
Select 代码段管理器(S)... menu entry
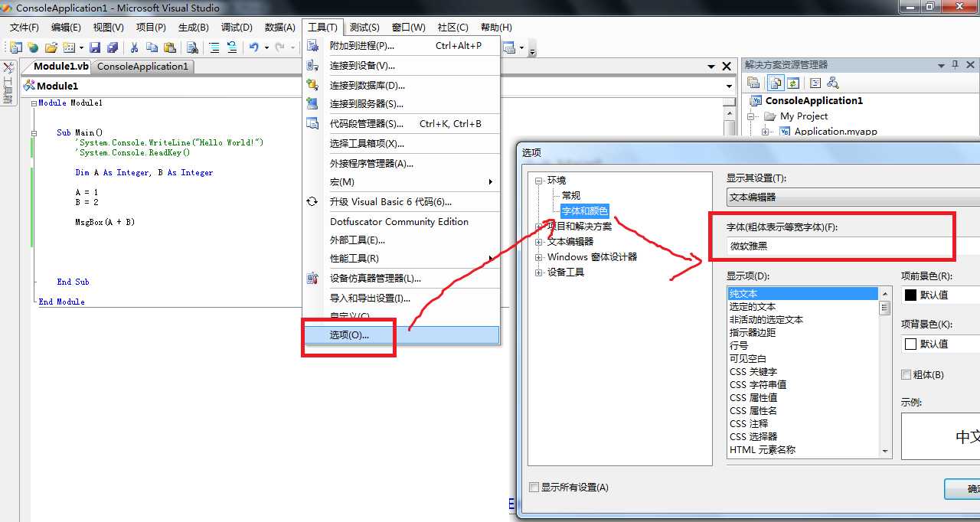(401, 124)
